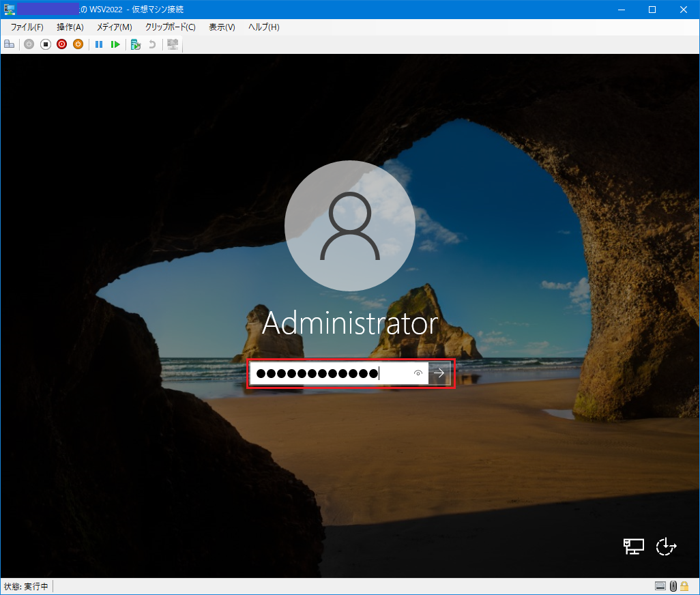Viewport: 700px width, 595px height.
Task: Create a checkpoint from the toolbar
Action: click(x=135, y=44)
